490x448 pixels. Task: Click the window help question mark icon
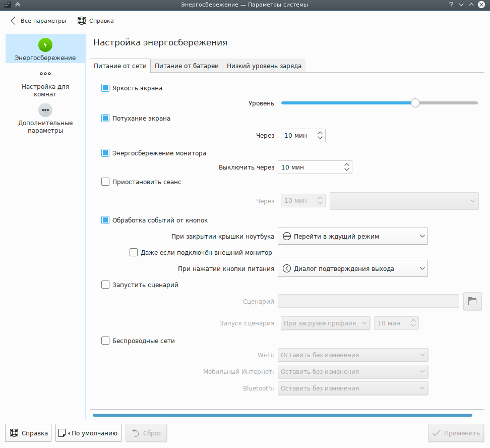pyautogui.click(x=451, y=5)
